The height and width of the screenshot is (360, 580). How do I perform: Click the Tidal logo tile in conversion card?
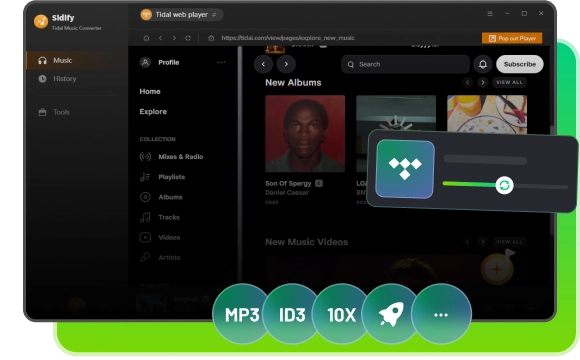pos(405,169)
